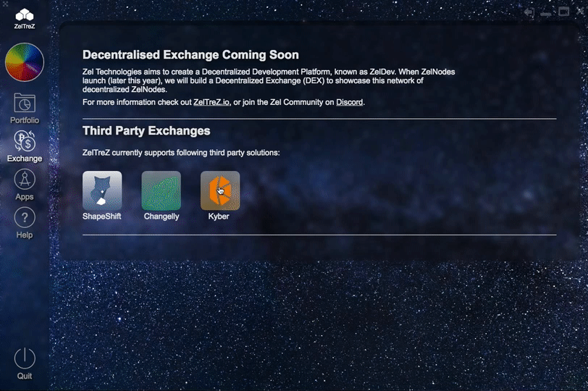Quit the ZelTreZ application
This screenshot has width=588, height=391.
pyautogui.click(x=25, y=363)
